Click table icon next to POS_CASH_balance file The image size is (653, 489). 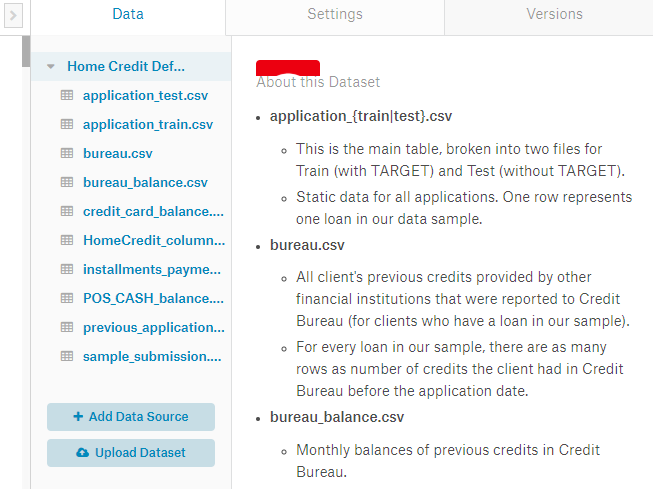pos(67,298)
